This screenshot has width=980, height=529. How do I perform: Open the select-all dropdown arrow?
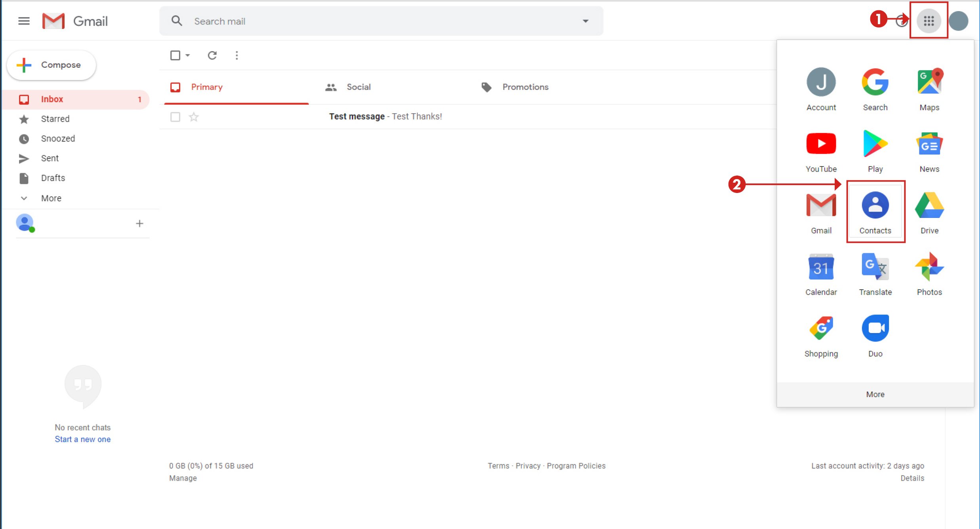click(188, 55)
